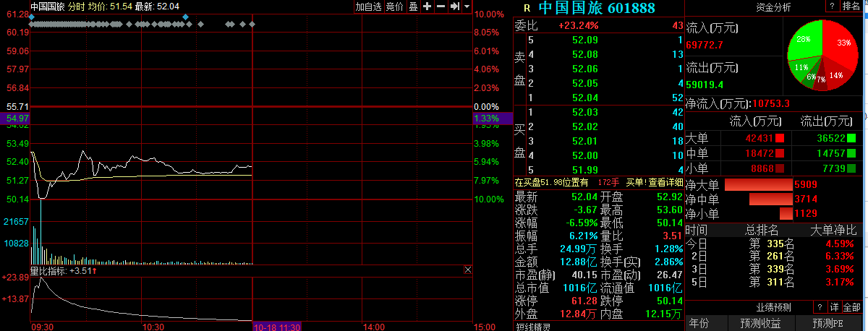868x331 pixels.
Task: Click the red 中单 inflow color square
Action: [780, 153]
